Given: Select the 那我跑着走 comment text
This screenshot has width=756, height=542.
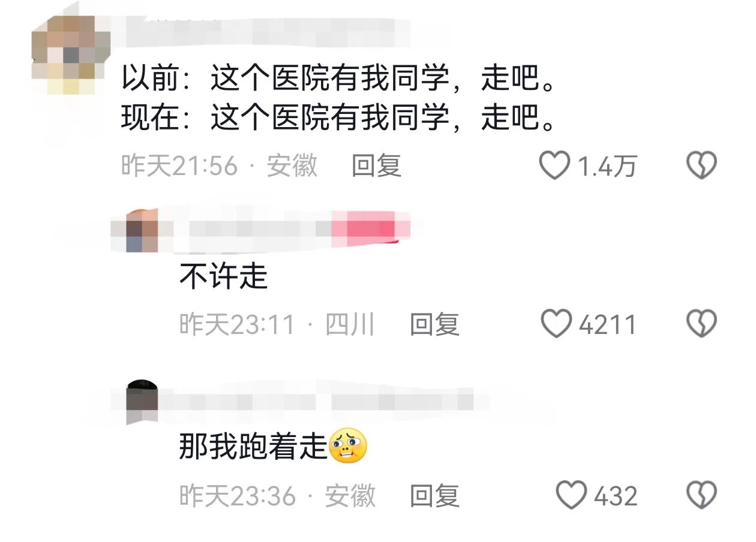Looking at the screenshot, I should (x=253, y=447).
